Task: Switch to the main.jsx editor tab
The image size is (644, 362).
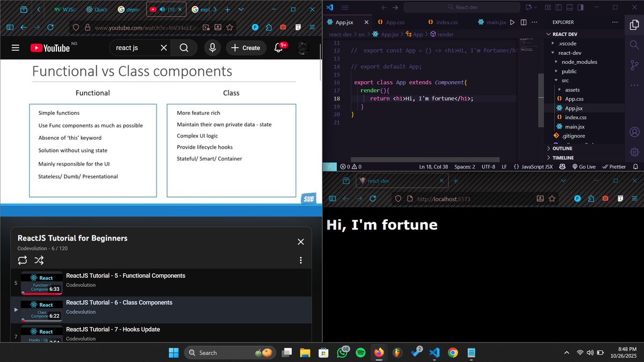Action: coord(492,22)
